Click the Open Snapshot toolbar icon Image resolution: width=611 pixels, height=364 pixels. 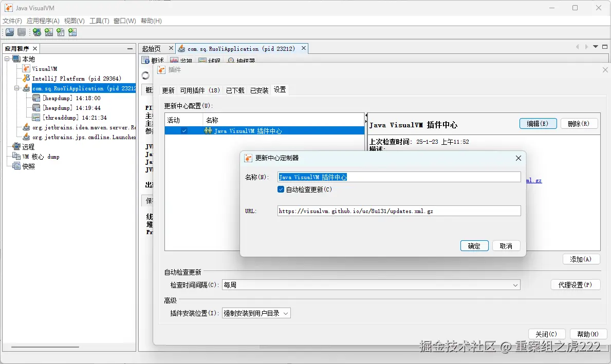coord(9,32)
